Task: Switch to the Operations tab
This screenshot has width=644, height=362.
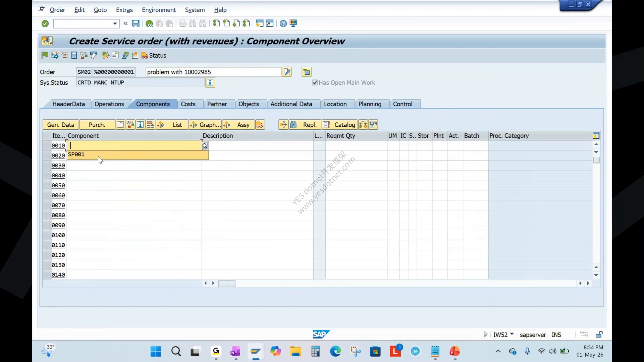Action: coord(109,104)
